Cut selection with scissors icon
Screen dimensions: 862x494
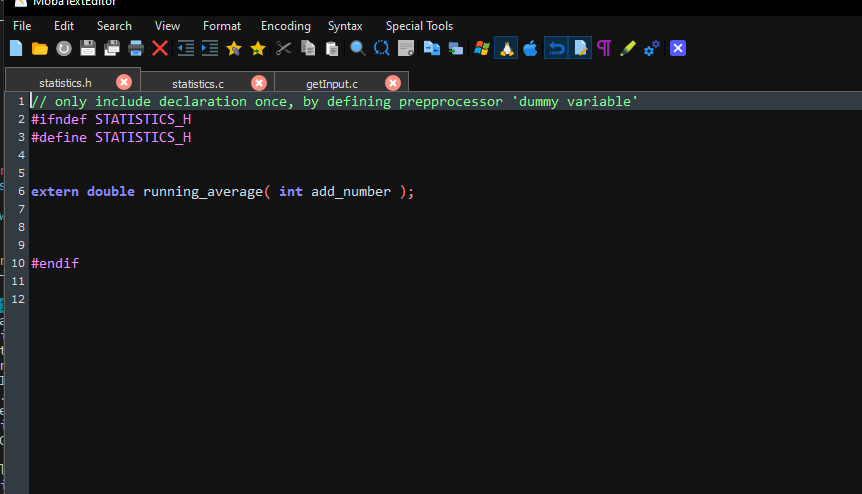[x=284, y=48]
